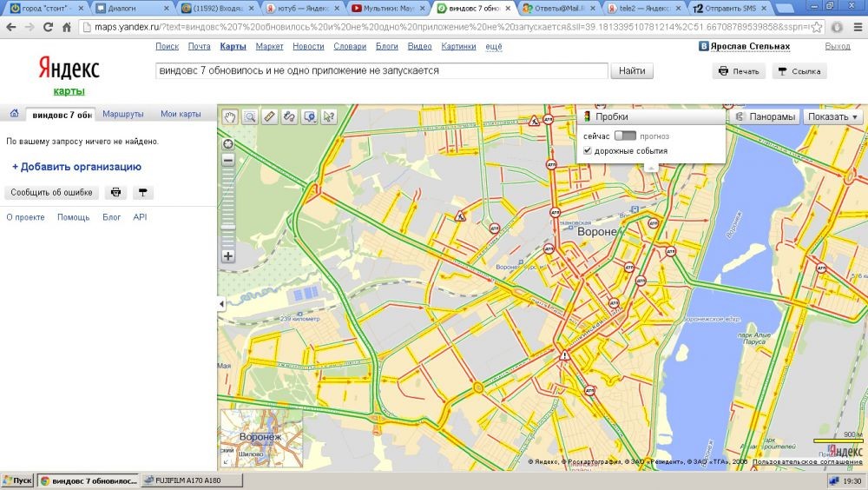Click the route building tool icon

click(x=290, y=116)
